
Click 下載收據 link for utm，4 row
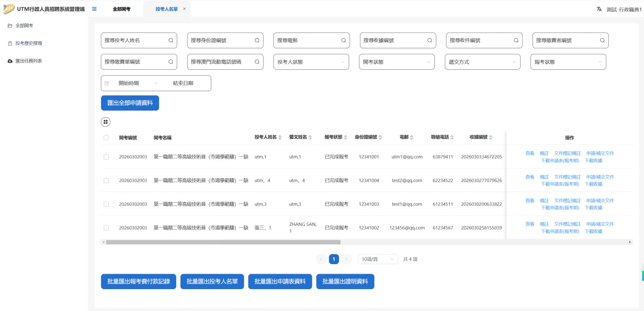click(x=593, y=184)
